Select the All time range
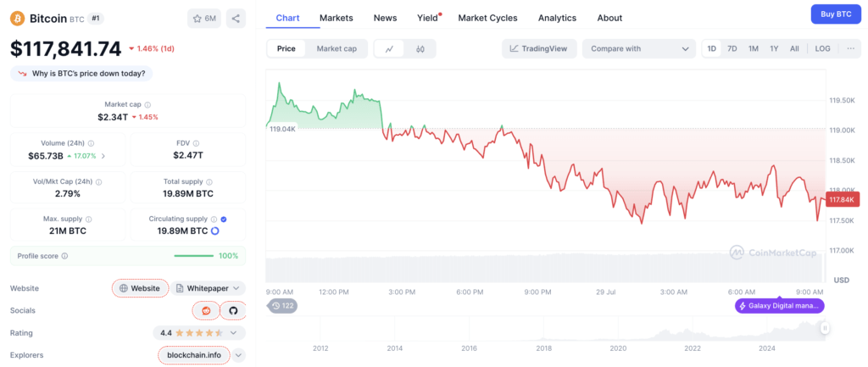 click(794, 48)
